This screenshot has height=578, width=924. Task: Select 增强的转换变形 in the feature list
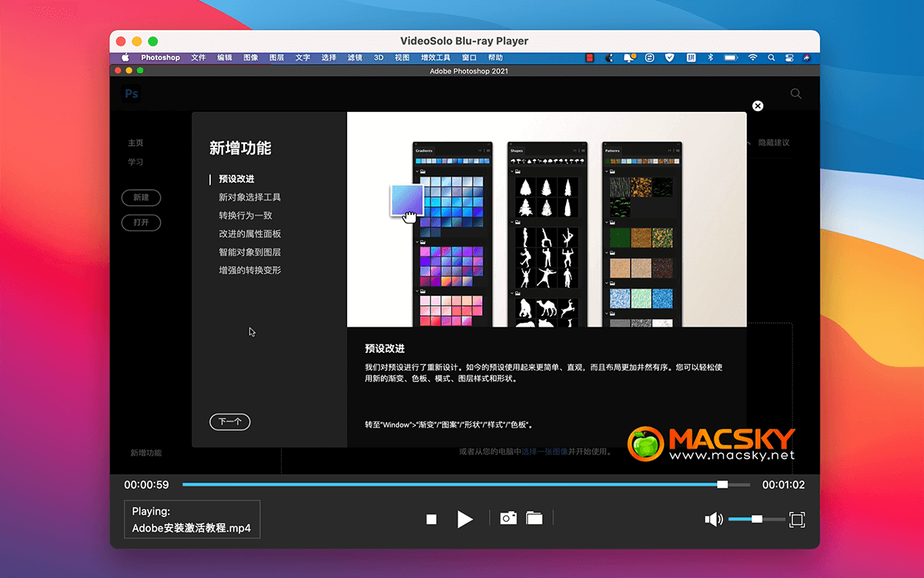coord(249,271)
